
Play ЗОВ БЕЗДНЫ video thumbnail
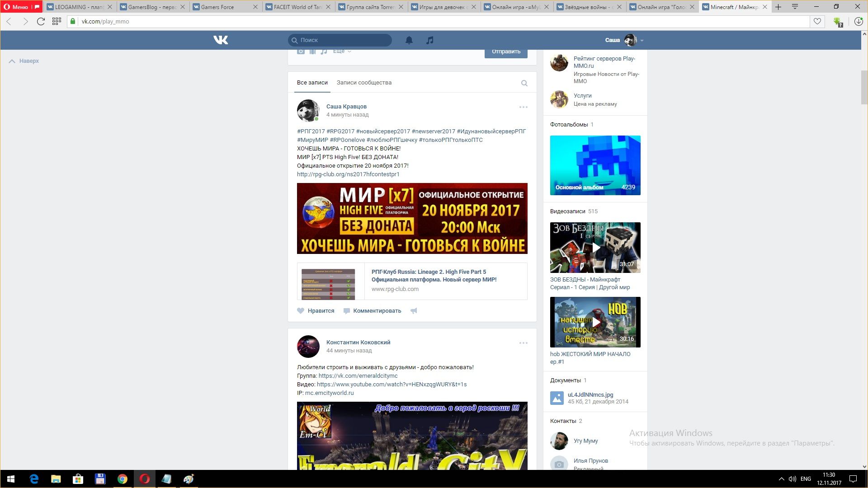[x=595, y=248]
